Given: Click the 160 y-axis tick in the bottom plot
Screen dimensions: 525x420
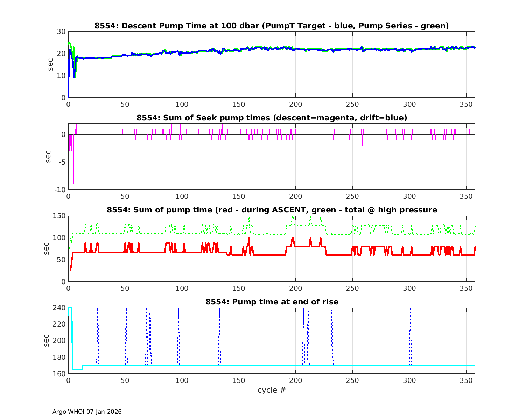Looking at the screenshot, I should click(x=60, y=373).
